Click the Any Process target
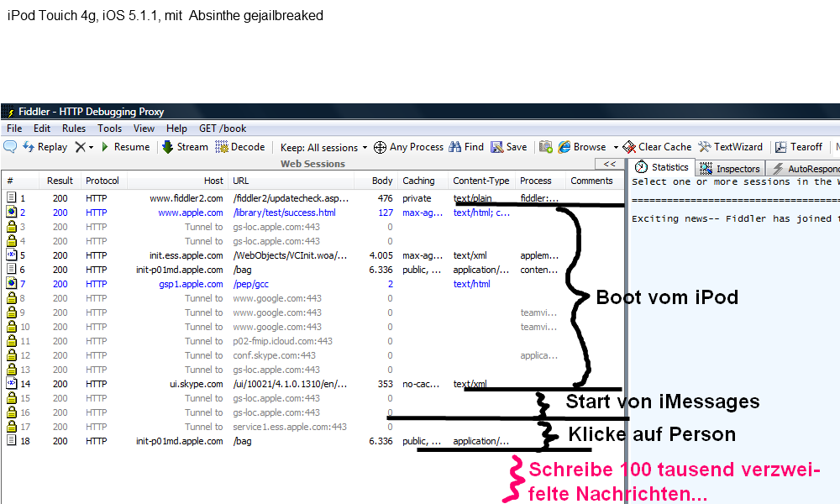Viewport: 840px width, 504px height. (409, 147)
